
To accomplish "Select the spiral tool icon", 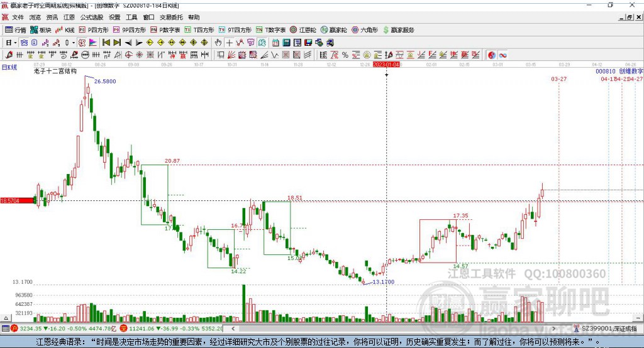I will (64, 55).
